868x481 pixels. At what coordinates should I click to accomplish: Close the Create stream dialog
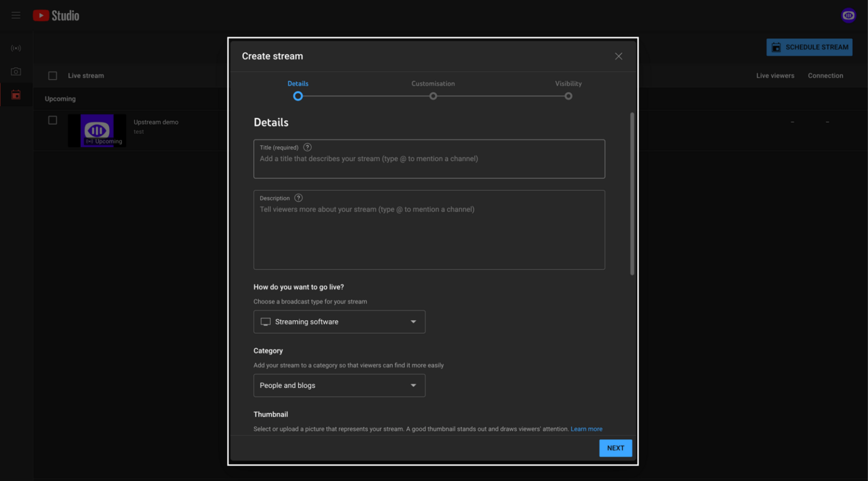tap(618, 56)
